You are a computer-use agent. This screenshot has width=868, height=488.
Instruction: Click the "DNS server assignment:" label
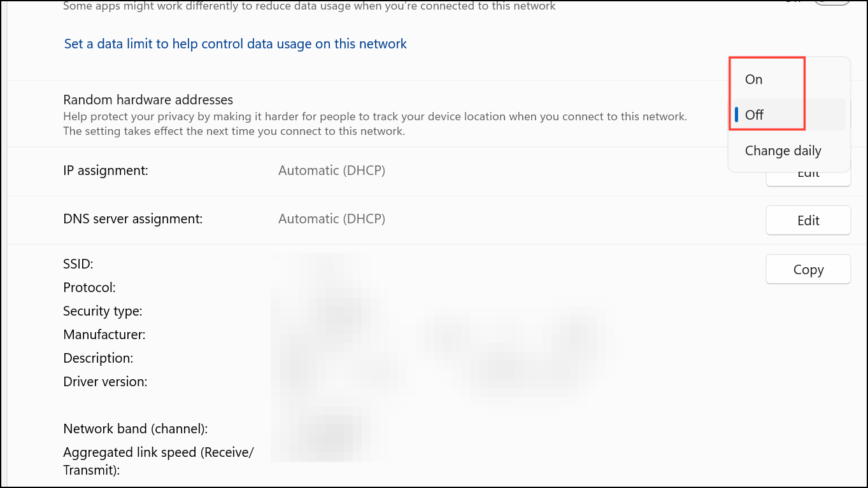click(x=132, y=218)
